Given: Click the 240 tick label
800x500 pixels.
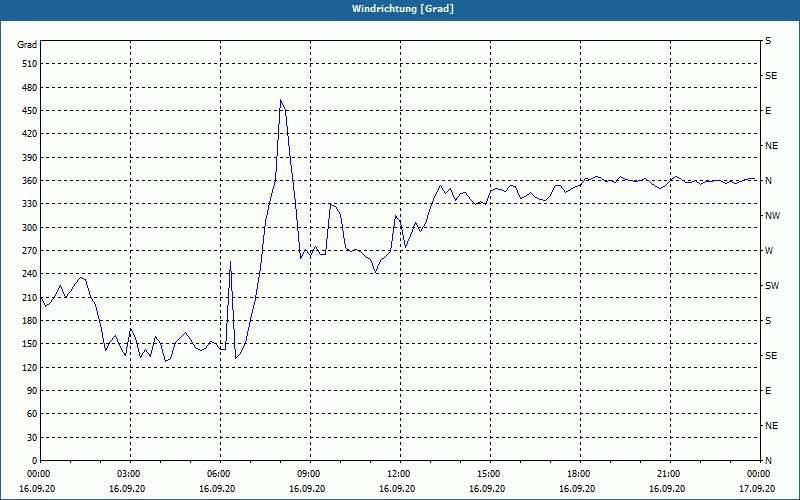Looking at the screenshot, I should click(30, 274).
